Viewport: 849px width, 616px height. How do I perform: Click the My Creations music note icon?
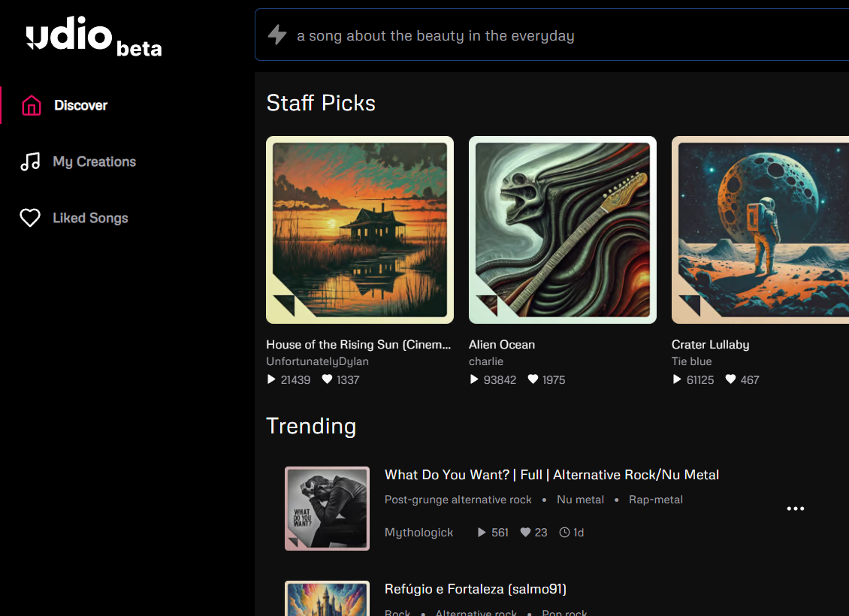[x=30, y=162]
